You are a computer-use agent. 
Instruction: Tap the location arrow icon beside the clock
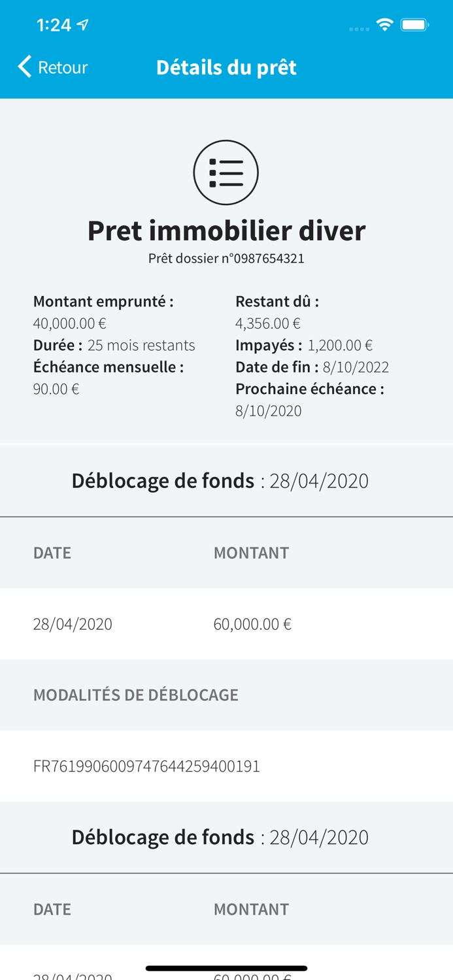82,24
